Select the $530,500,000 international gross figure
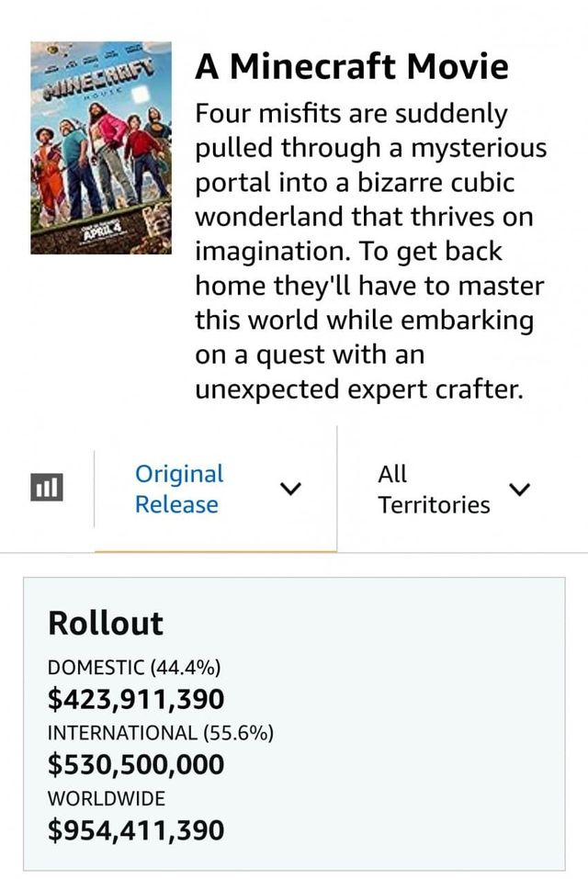The height and width of the screenshot is (879, 588). point(136,765)
